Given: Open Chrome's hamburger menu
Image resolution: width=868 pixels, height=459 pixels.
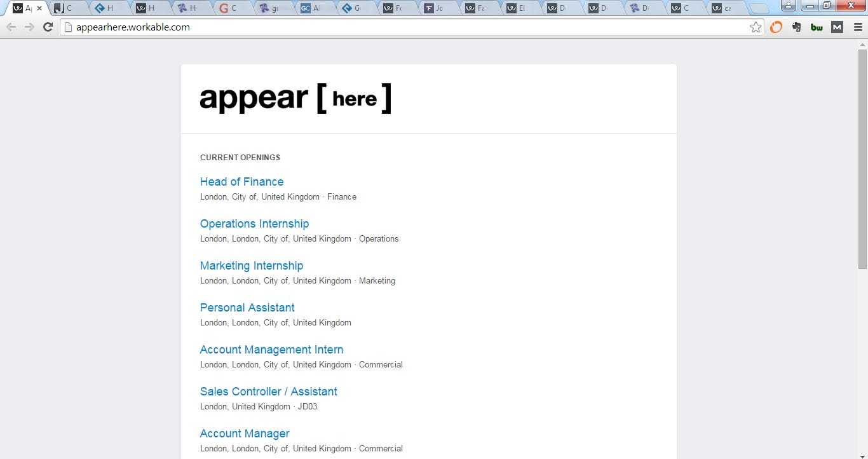Looking at the screenshot, I should click(x=857, y=27).
